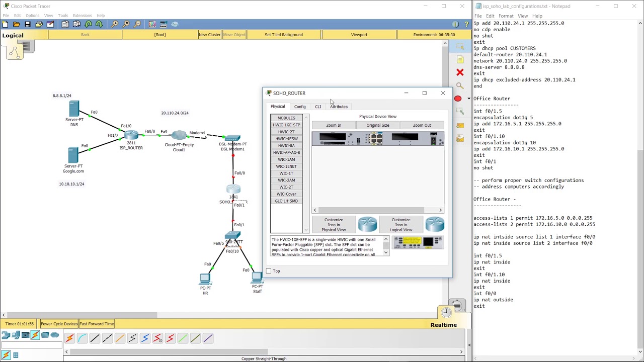Click the Original Size button
Image resolution: width=644 pixels, height=362 pixels.
378,125
